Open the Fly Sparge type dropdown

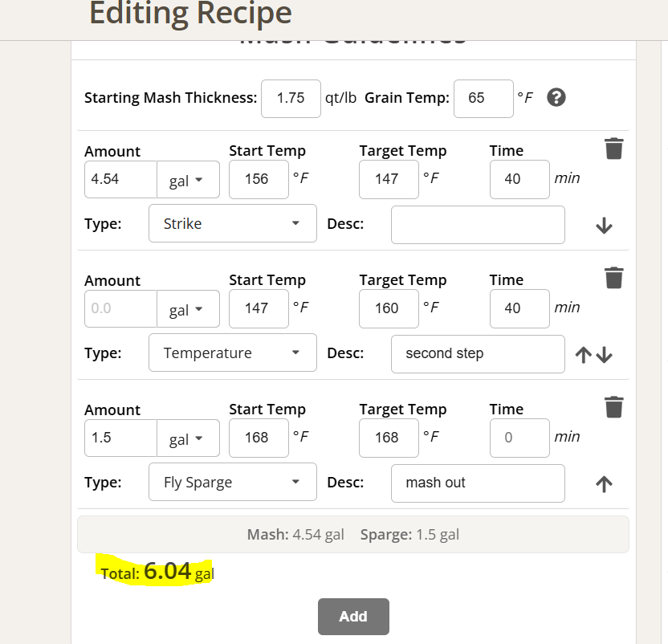point(232,483)
